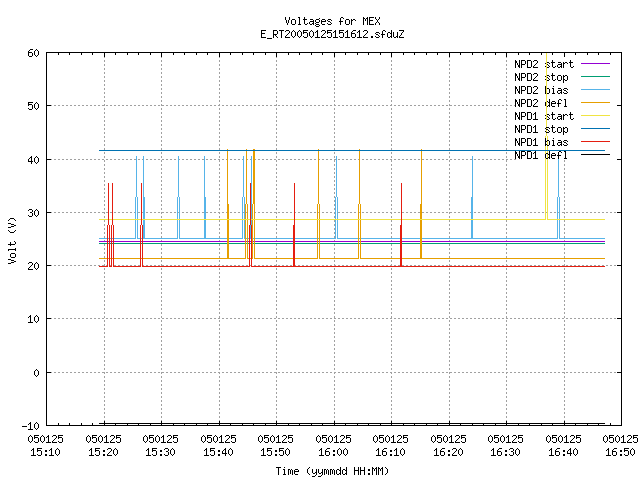
Task: Click the y-axis tick label 40
Action: [33, 160]
